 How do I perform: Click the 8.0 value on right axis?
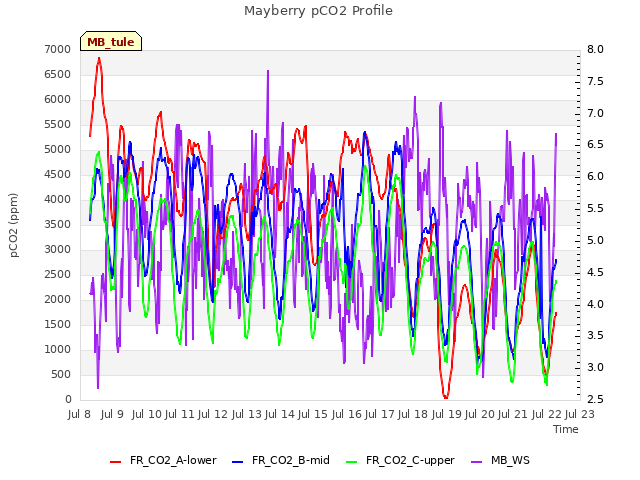click(x=595, y=49)
